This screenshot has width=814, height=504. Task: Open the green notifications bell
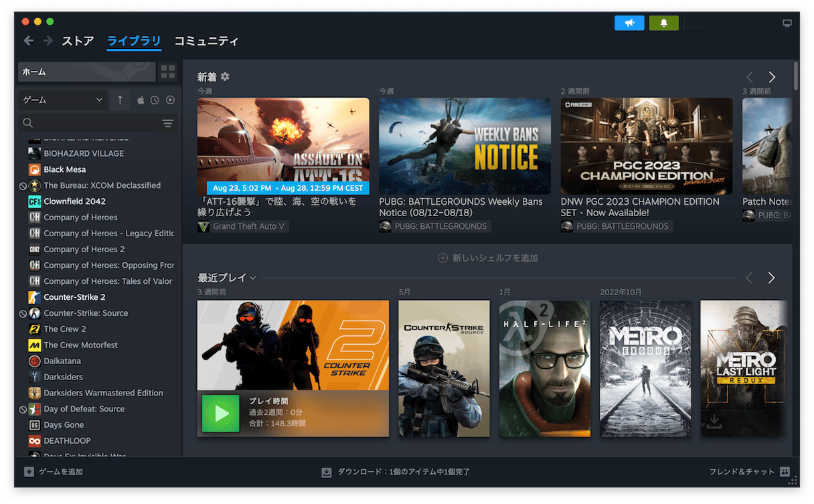[x=664, y=23]
